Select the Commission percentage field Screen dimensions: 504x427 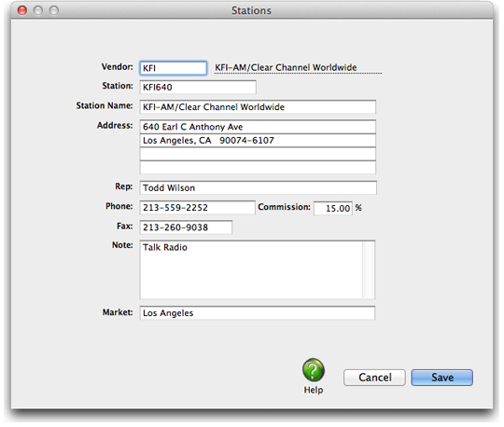pos(333,208)
